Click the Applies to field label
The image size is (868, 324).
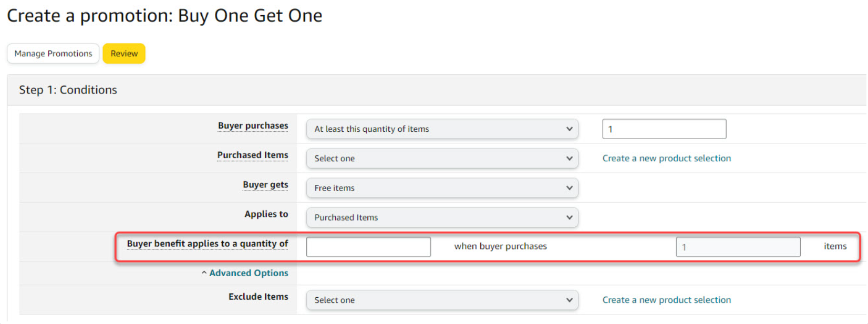click(x=266, y=214)
